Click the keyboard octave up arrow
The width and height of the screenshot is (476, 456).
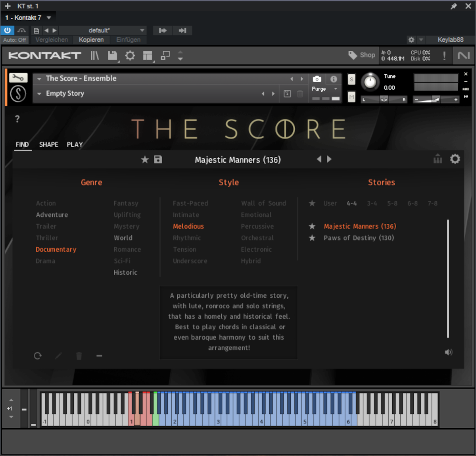tap(11, 400)
